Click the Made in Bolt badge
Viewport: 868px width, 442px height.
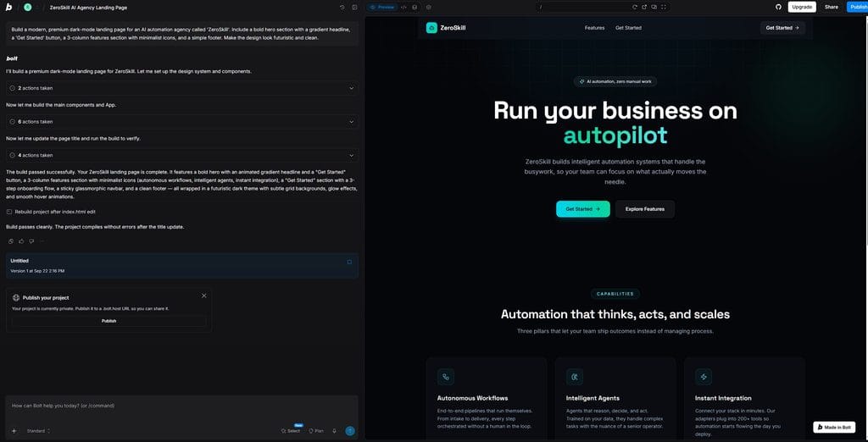coord(834,427)
